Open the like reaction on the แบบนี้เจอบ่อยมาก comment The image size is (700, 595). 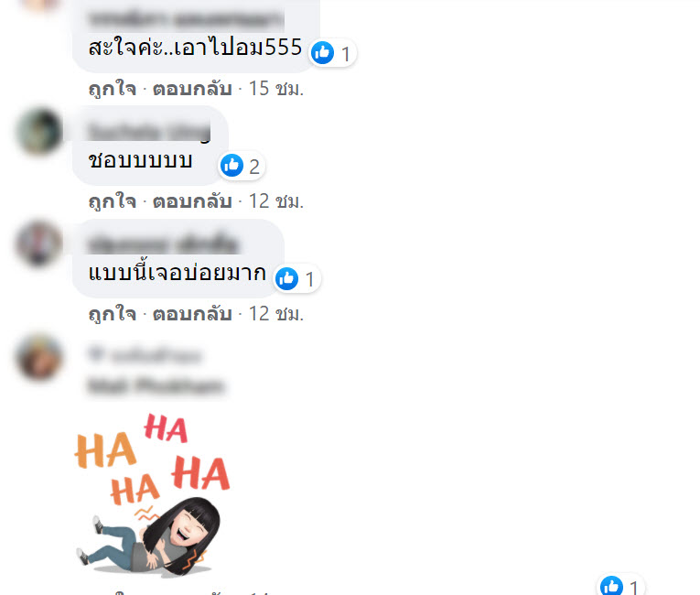pos(286,279)
